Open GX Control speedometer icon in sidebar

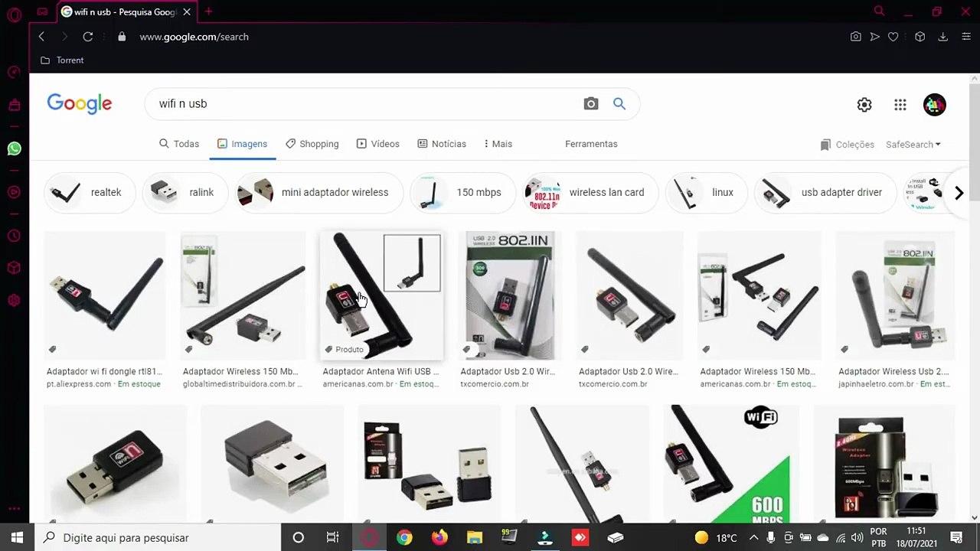click(x=14, y=72)
